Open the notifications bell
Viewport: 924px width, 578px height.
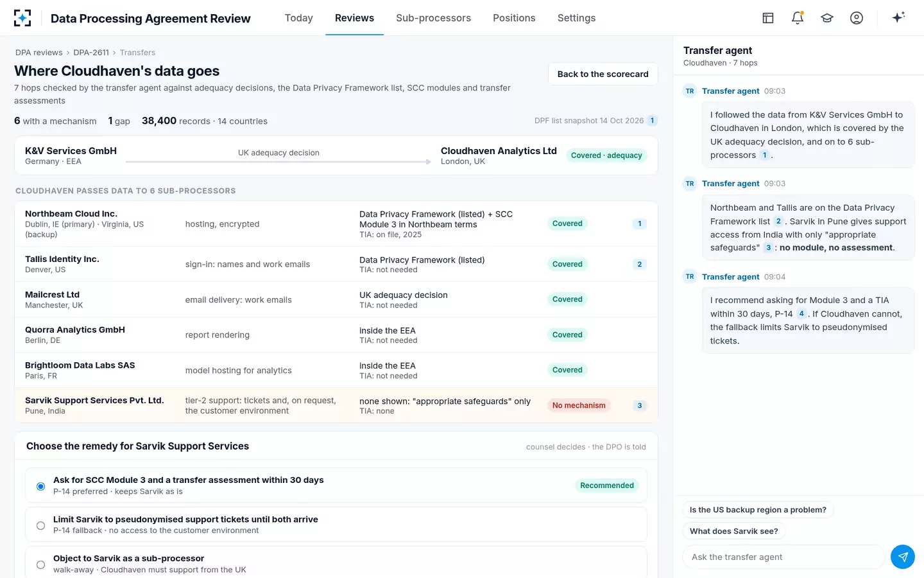click(798, 18)
